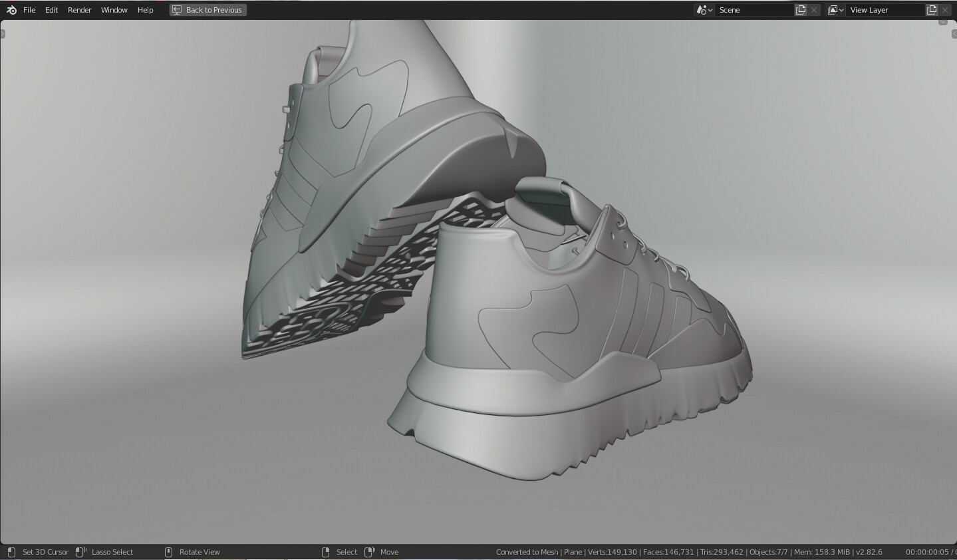Click the 'Move' status bar text
Screen dimensions: 957x560
coord(390,552)
